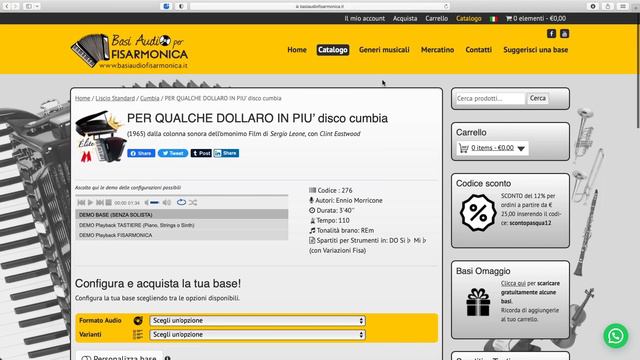640x360 pixels.
Task: Toggle repeat in the demo player
Action: 181,202
